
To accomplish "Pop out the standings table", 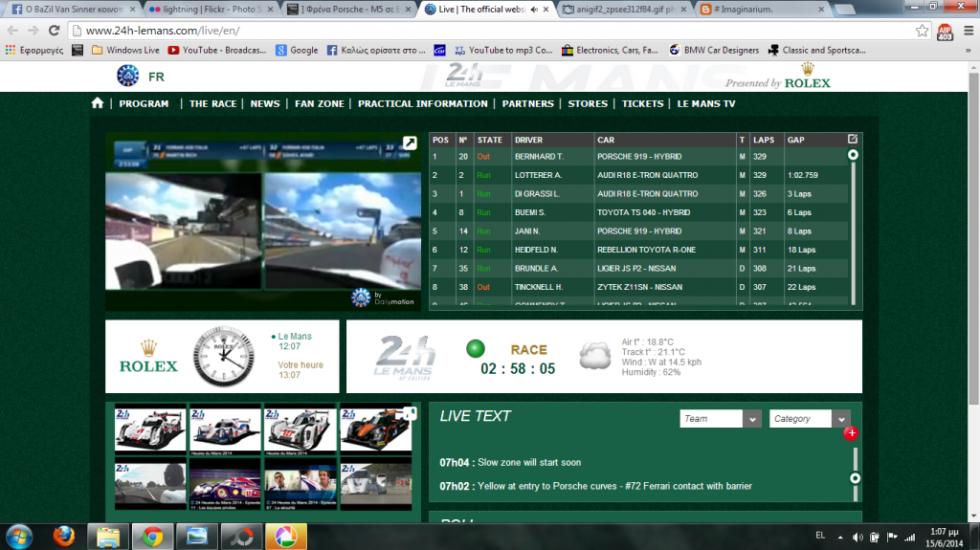I will tap(853, 140).
